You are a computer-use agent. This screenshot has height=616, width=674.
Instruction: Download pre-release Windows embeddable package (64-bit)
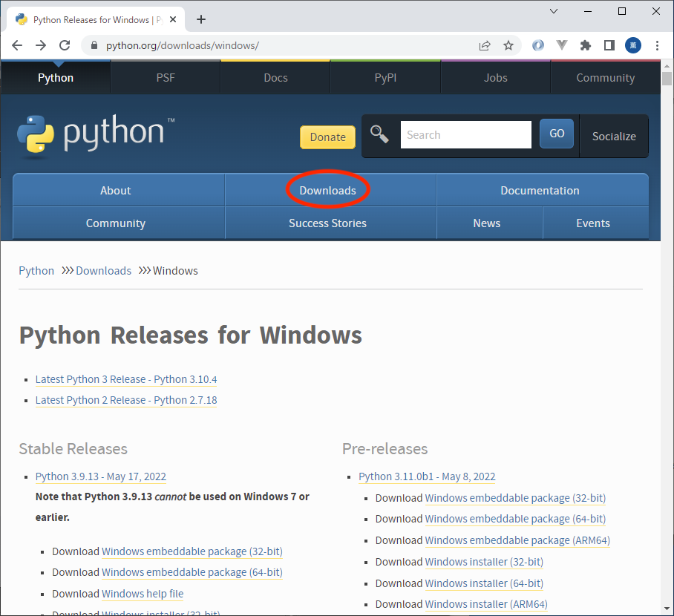515,519
